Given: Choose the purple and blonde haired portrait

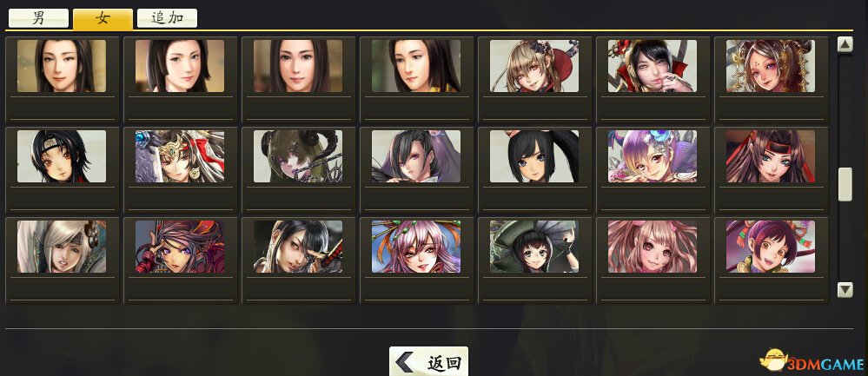Looking at the screenshot, I should pyautogui.click(x=653, y=156).
